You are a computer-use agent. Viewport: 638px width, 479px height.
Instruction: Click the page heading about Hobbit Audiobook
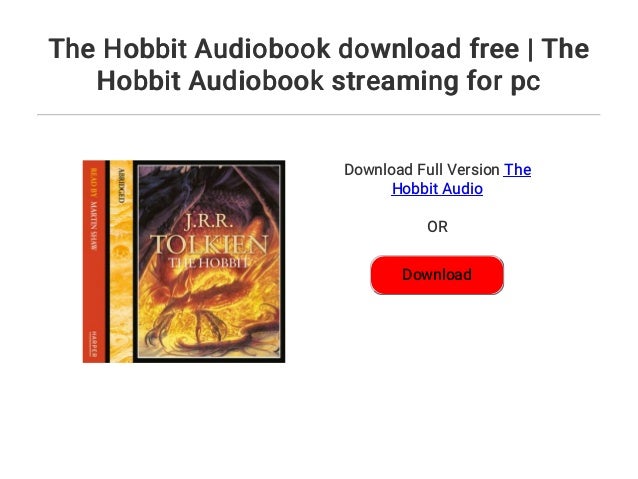[319, 64]
